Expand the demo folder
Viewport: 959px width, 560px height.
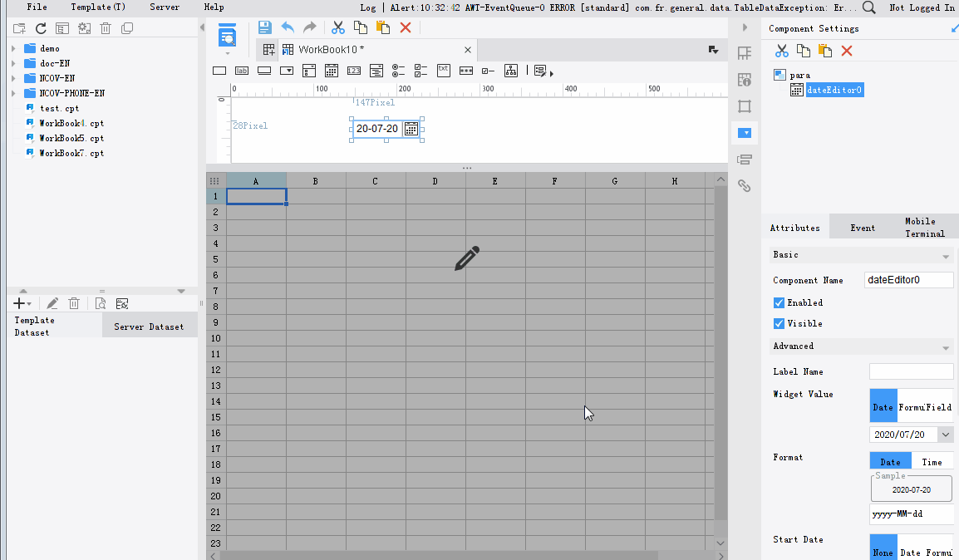(x=13, y=48)
